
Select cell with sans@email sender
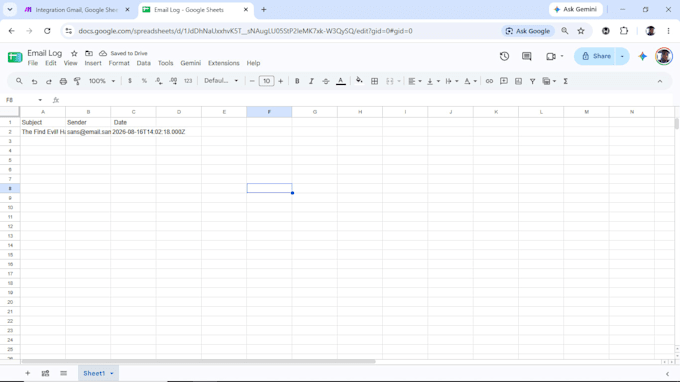tap(88, 132)
